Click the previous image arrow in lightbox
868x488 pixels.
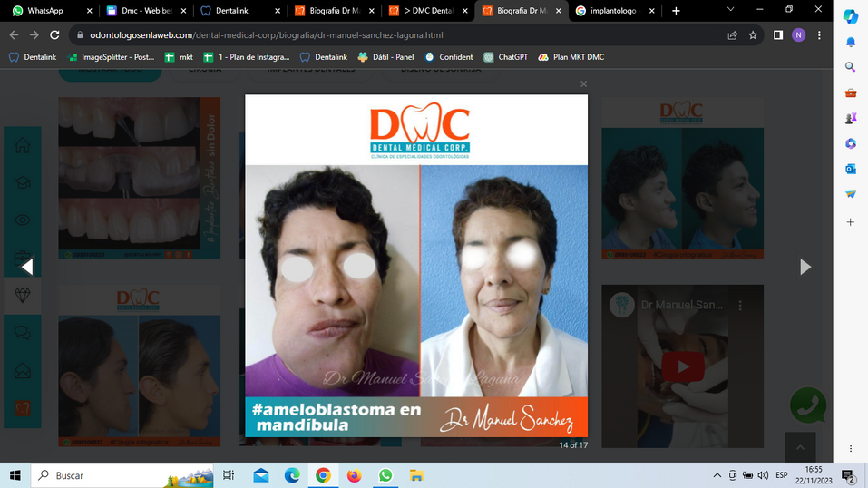(27, 267)
